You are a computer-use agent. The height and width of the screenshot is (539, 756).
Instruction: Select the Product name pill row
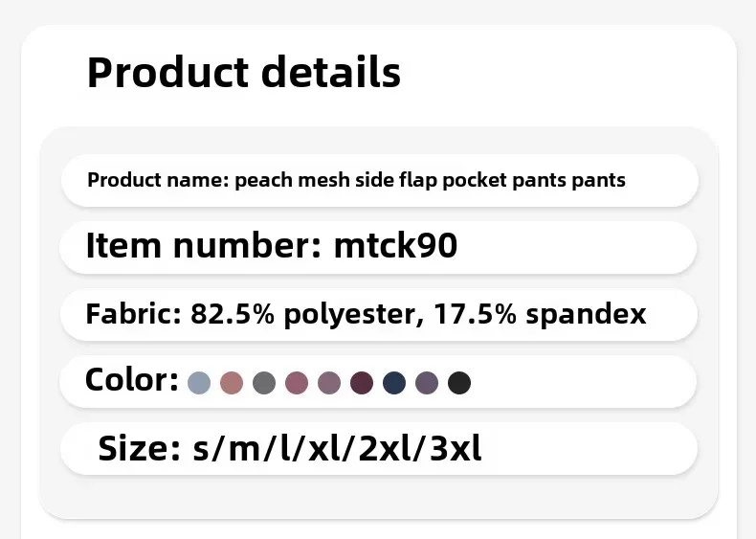point(380,181)
